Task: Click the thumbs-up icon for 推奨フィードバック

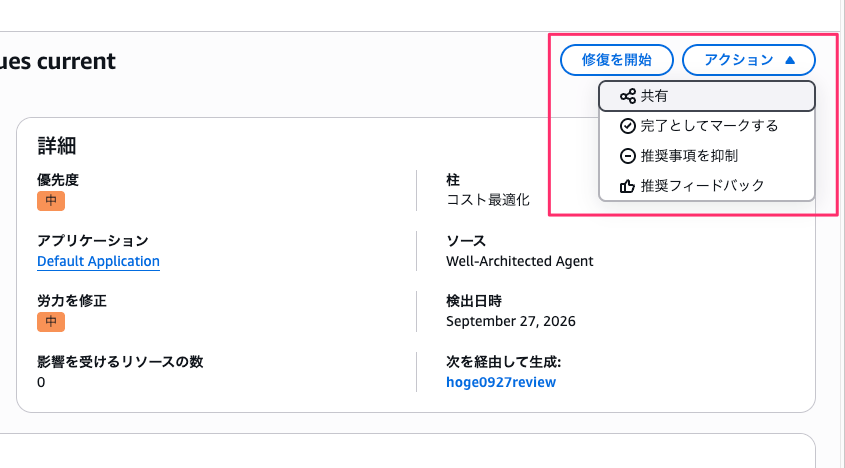Action: tap(627, 187)
